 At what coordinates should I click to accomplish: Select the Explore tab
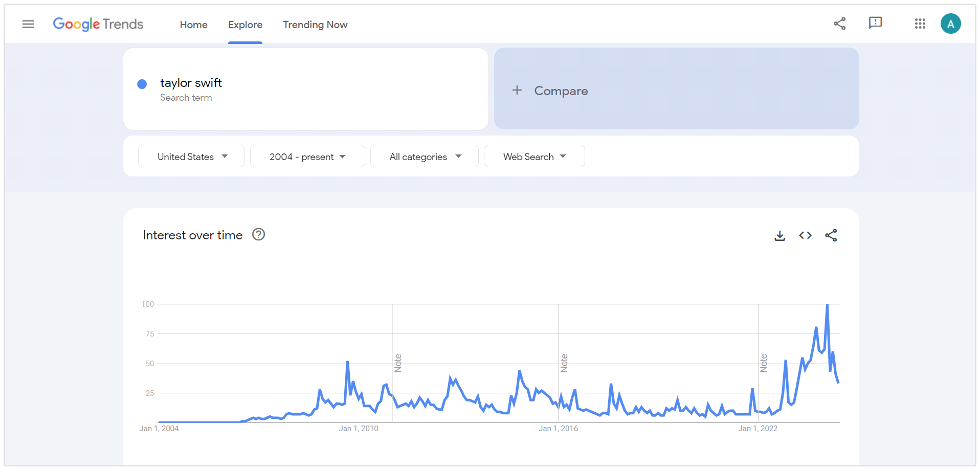[245, 25]
